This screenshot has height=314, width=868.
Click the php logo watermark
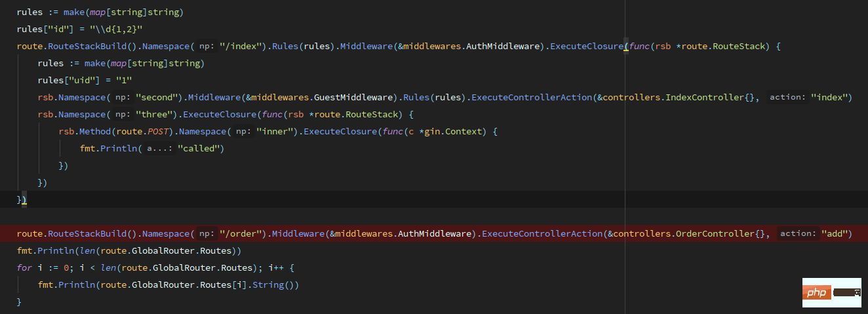click(816, 293)
